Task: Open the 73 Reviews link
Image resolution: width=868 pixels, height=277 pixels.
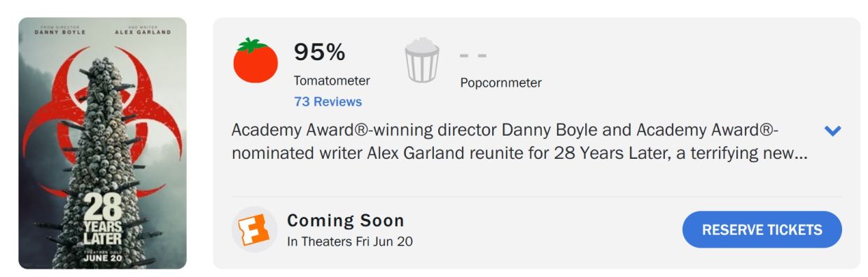Action: point(328,101)
